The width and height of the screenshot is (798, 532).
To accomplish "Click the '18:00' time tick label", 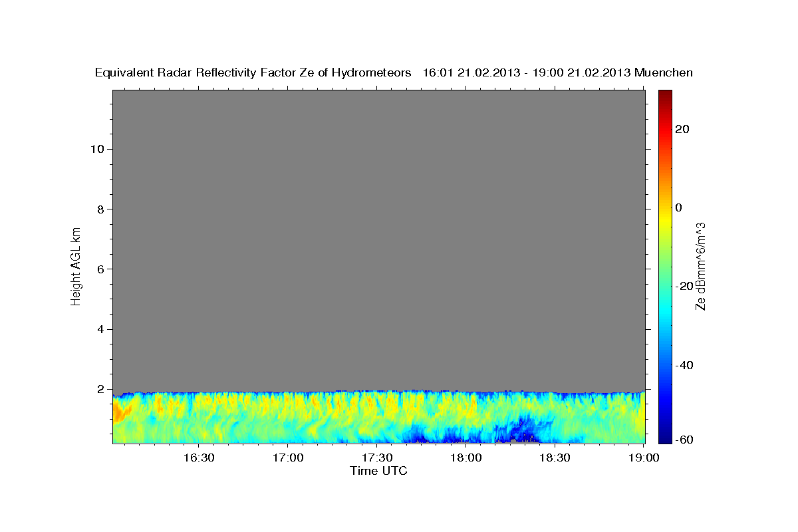I will (x=466, y=458).
